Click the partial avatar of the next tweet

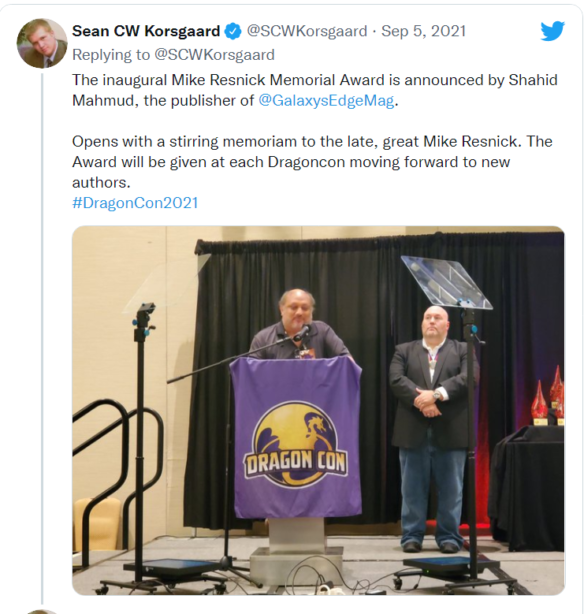point(42,612)
